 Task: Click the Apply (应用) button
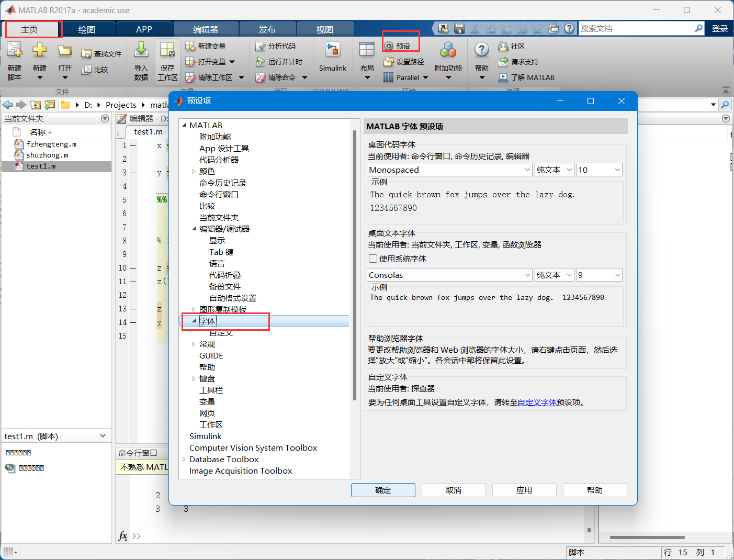pos(524,490)
